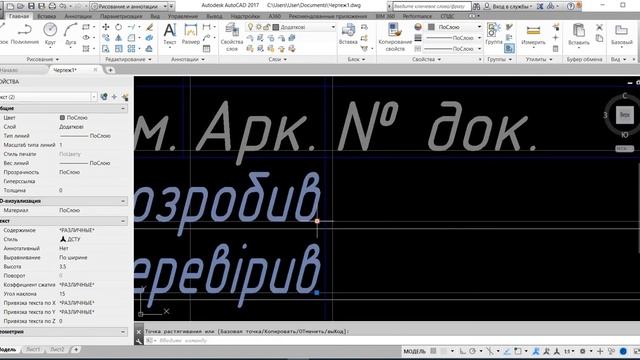The width and height of the screenshot is (640, 360).
Task: Toggle object snap tracking in status bar
Action: pos(507,351)
